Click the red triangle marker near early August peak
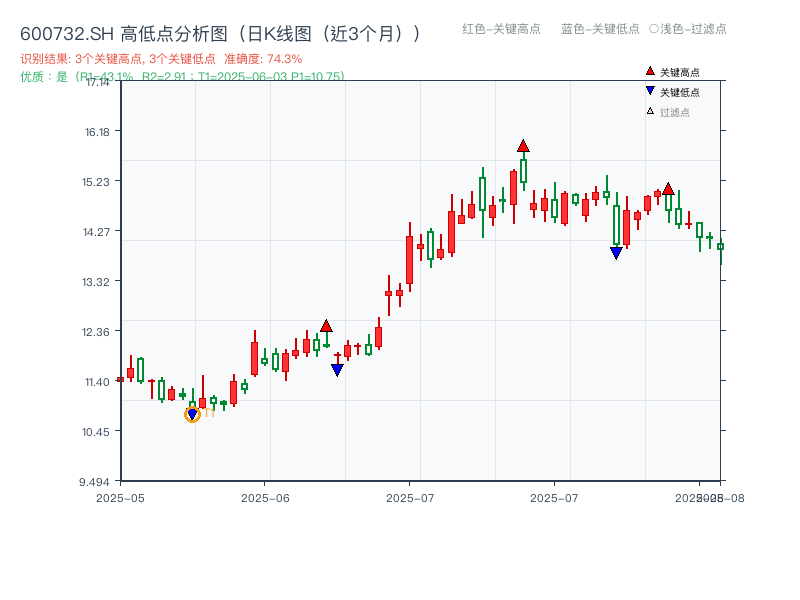This screenshot has width=800, height=600. (668, 186)
